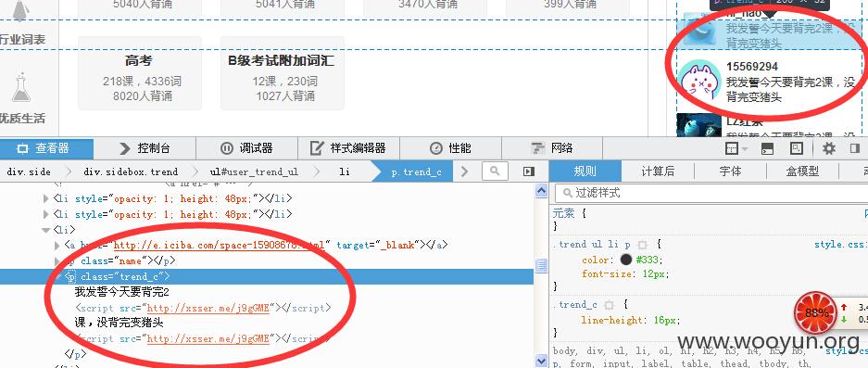Viewport: 868px width, 368px height.
Task: Open style.css link beside .trend ul li p
Action: pos(840,245)
